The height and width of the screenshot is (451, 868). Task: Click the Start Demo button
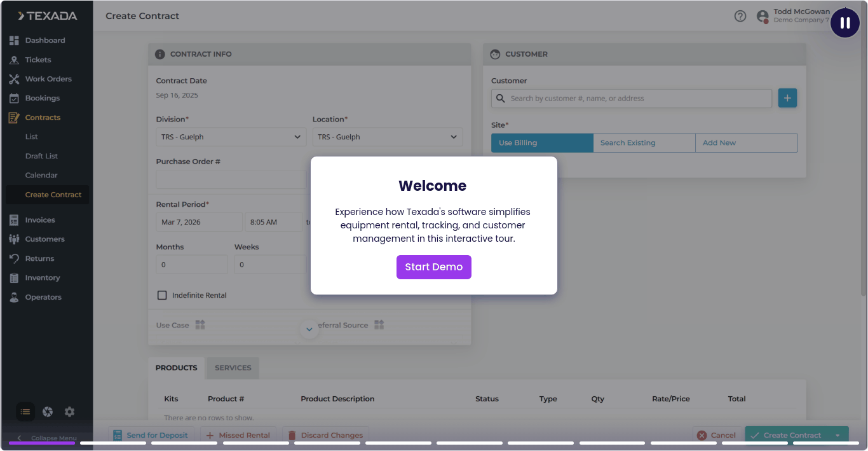433,267
